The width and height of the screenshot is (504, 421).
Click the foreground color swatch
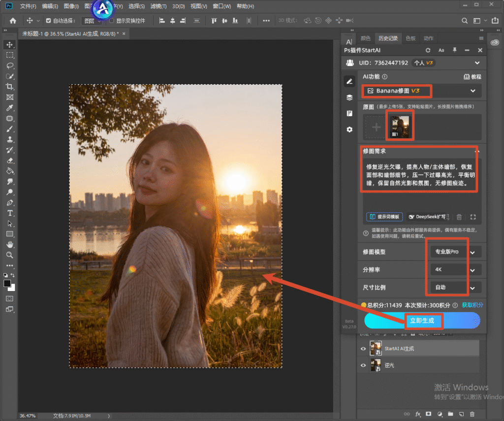coord(7,283)
